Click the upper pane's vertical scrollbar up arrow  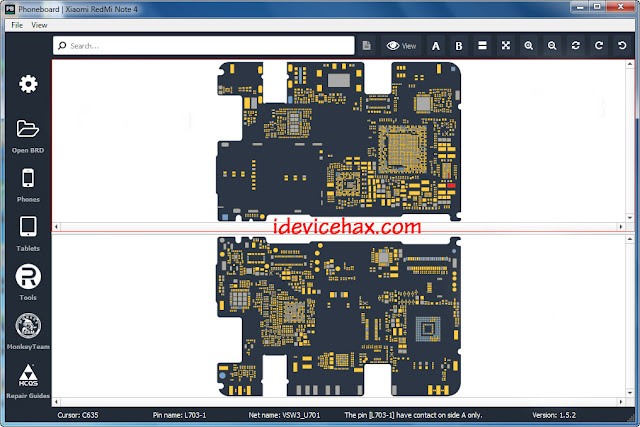tap(630, 64)
